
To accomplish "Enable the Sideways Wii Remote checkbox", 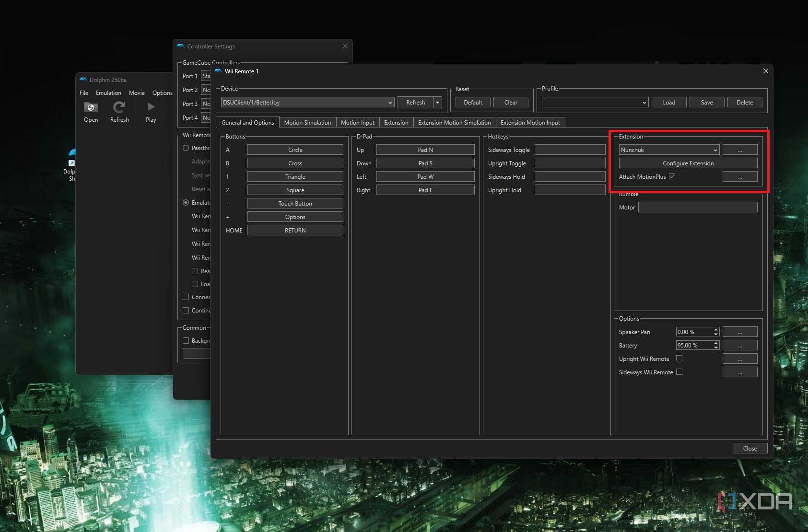I will tap(679, 372).
